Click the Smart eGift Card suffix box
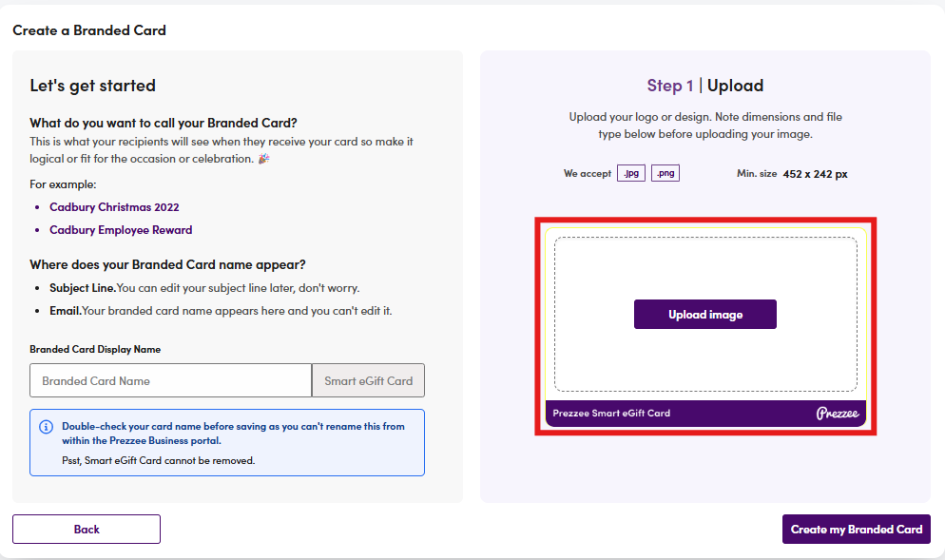 pyautogui.click(x=368, y=380)
